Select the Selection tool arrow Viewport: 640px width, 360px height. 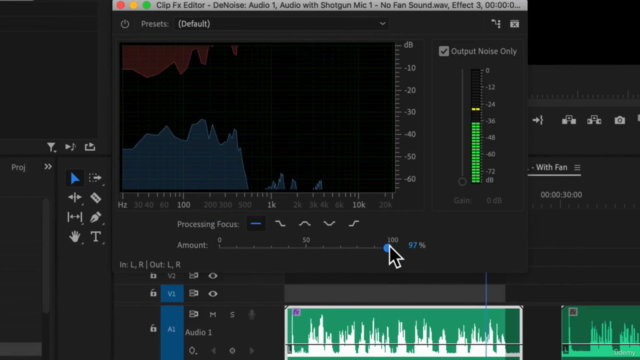[75, 178]
